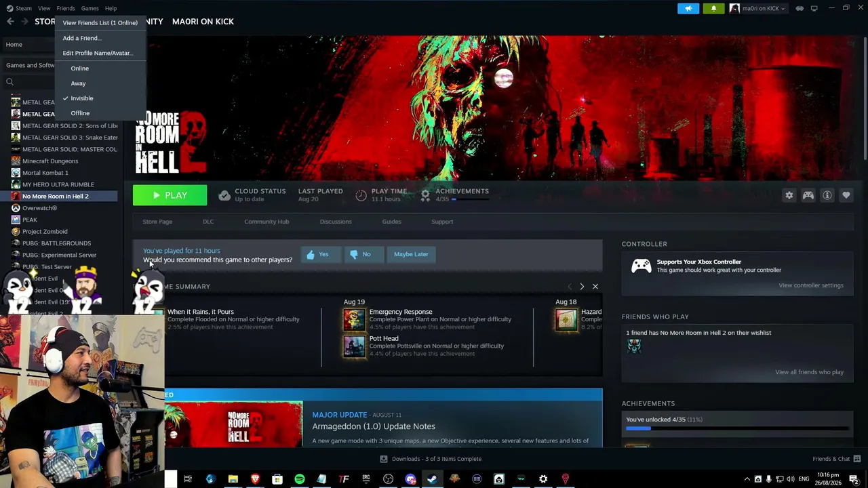
Task: Select Mortal Kombat 1 in the library
Action: point(45,173)
